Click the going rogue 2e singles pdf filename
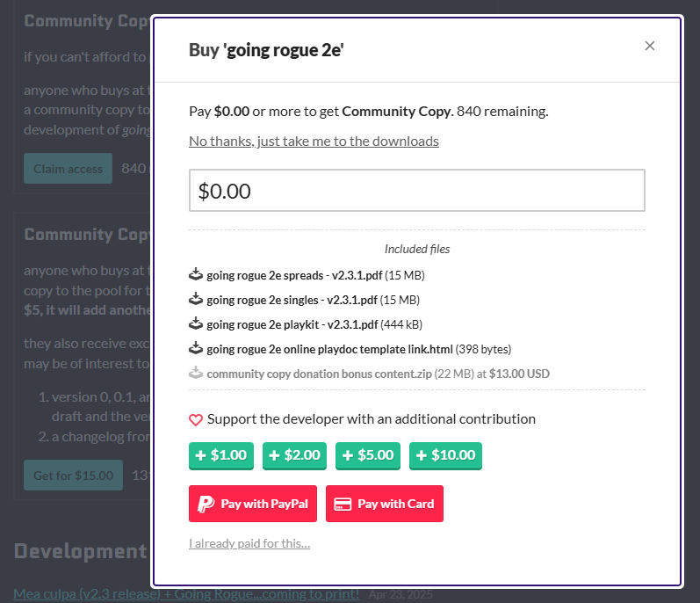 (292, 300)
